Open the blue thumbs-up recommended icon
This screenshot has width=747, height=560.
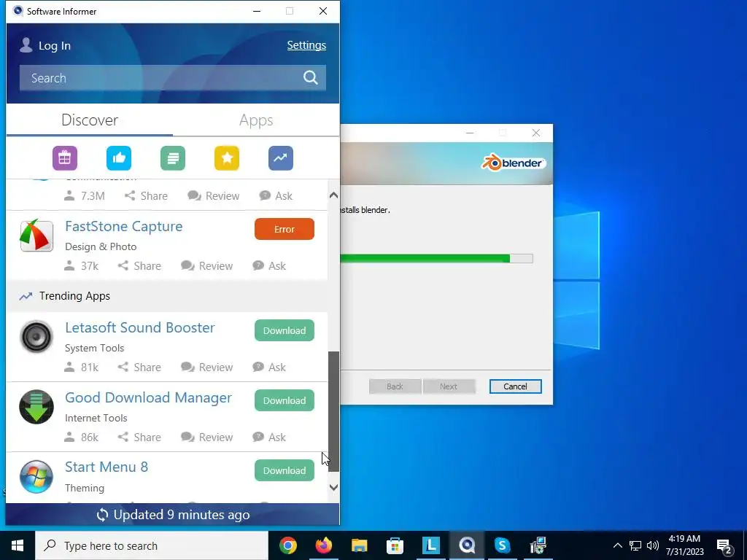point(119,158)
